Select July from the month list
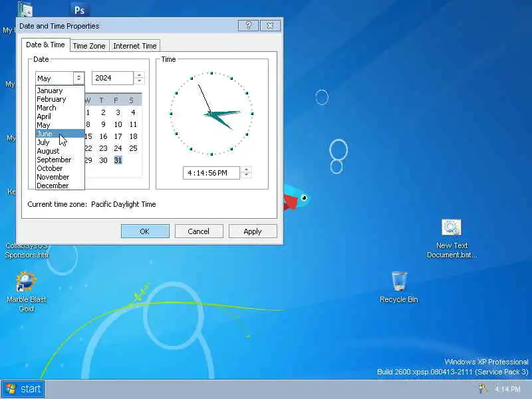The width and height of the screenshot is (532, 399). pyautogui.click(x=60, y=142)
